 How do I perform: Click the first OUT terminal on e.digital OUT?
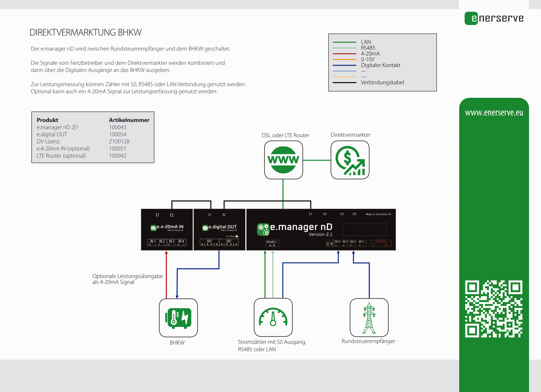209,242
